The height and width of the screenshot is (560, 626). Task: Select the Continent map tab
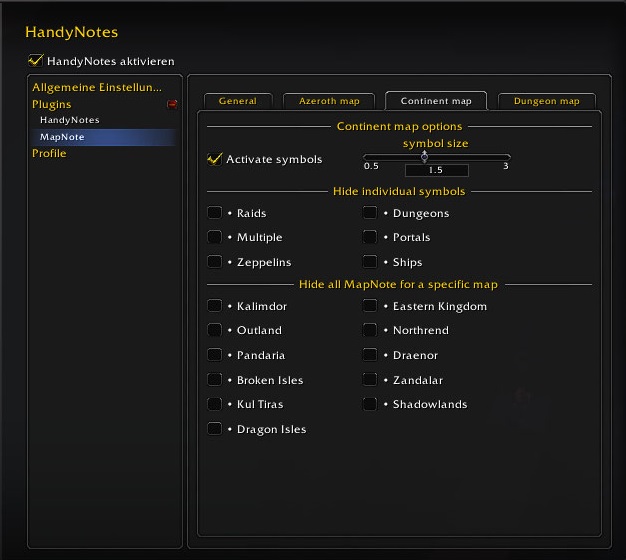[x=435, y=101]
